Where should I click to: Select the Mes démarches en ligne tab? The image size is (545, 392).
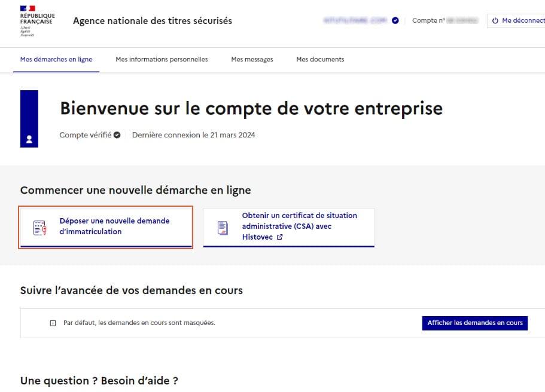[x=56, y=60]
